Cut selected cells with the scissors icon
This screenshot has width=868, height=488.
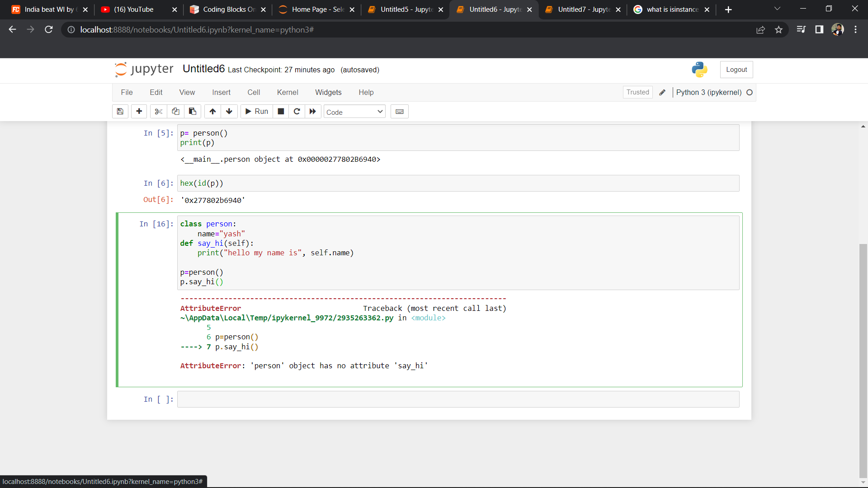[x=158, y=112]
